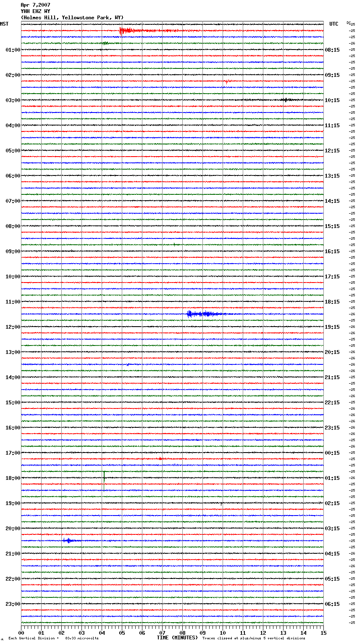Select the "12:15" UTC time label
Viewport: 357px width, 644px height.
click(x=332, y=151)
